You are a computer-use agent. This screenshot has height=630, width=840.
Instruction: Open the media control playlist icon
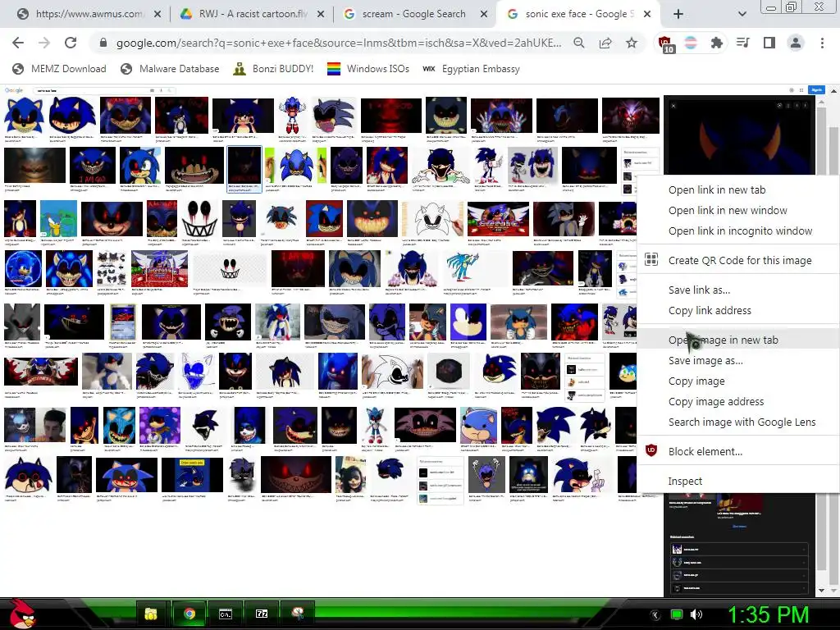[x=743, y=43]
